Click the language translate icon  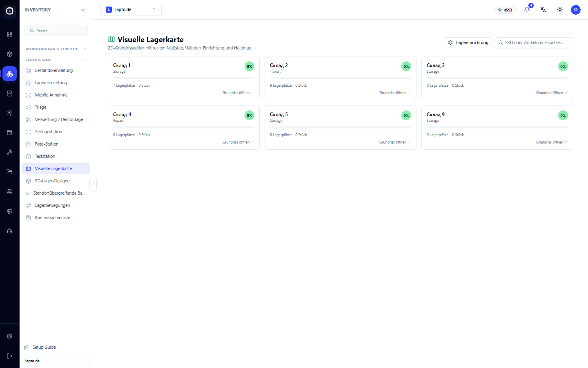tap(543, 9)
